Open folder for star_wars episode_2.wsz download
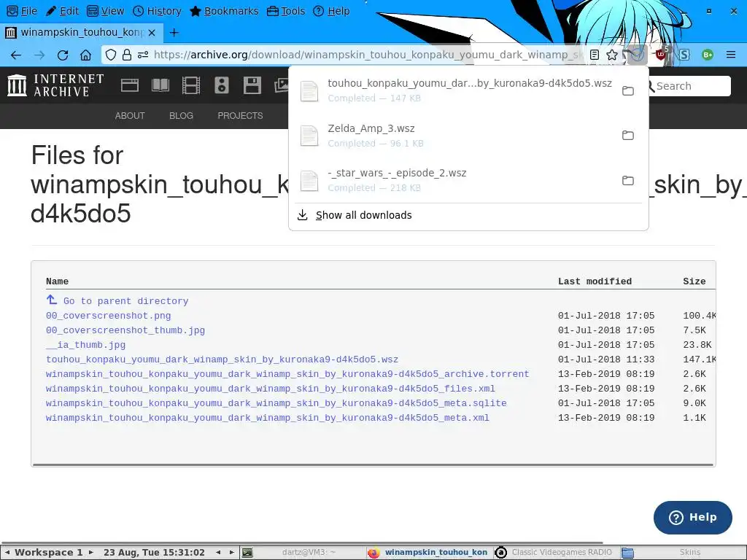Viewport: 747px width, 560px height. pos(628,181)
